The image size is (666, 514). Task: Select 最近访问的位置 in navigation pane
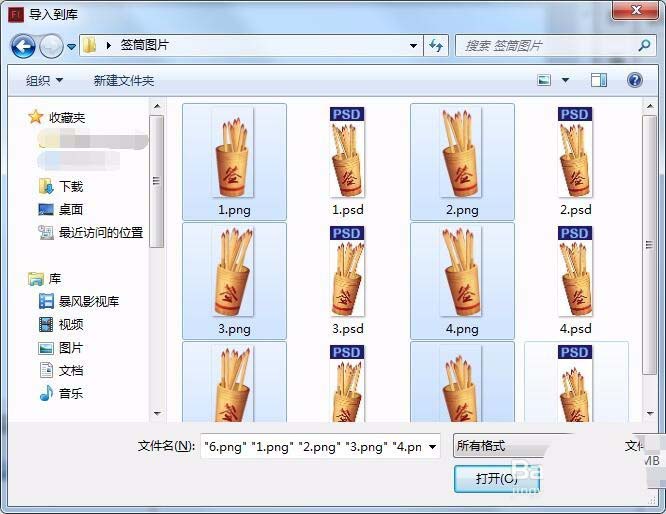90,232
